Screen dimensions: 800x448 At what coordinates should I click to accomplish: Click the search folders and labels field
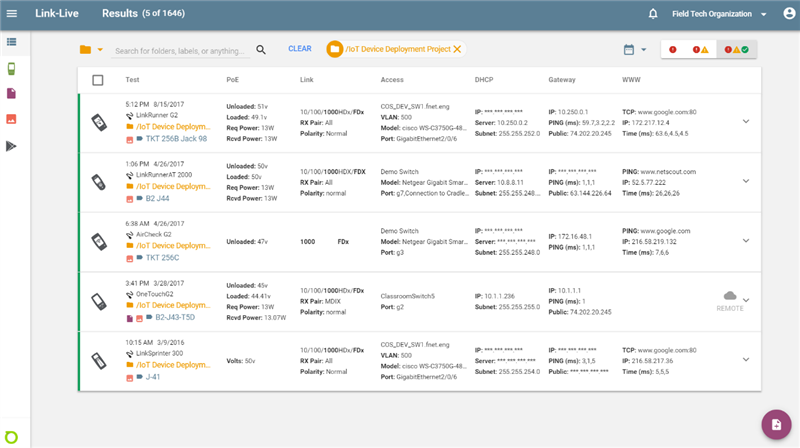(x=180, y=50)
